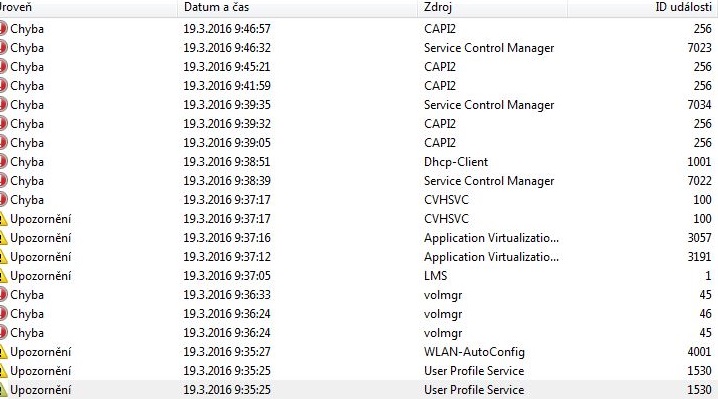Click the warning icon for the LMS event
This screenshot has height=399, width=718.
[x=3, y=276]
